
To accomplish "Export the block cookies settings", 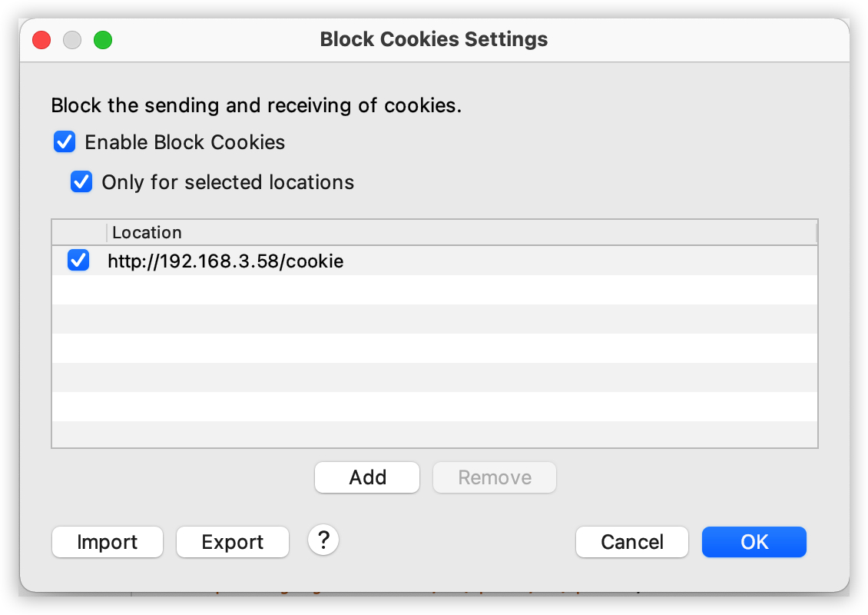I will [233, 542].
